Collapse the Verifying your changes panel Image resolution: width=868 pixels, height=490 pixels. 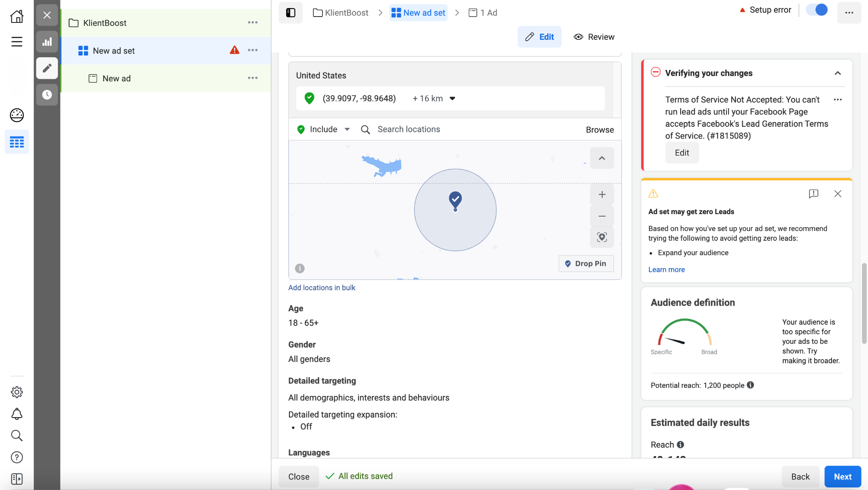[837, 73]
